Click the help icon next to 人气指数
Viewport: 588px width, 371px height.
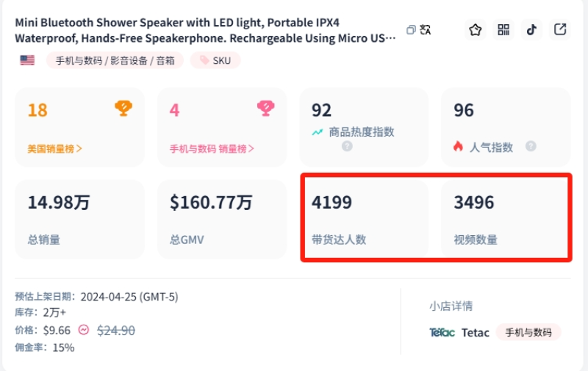tap(531, 146)
